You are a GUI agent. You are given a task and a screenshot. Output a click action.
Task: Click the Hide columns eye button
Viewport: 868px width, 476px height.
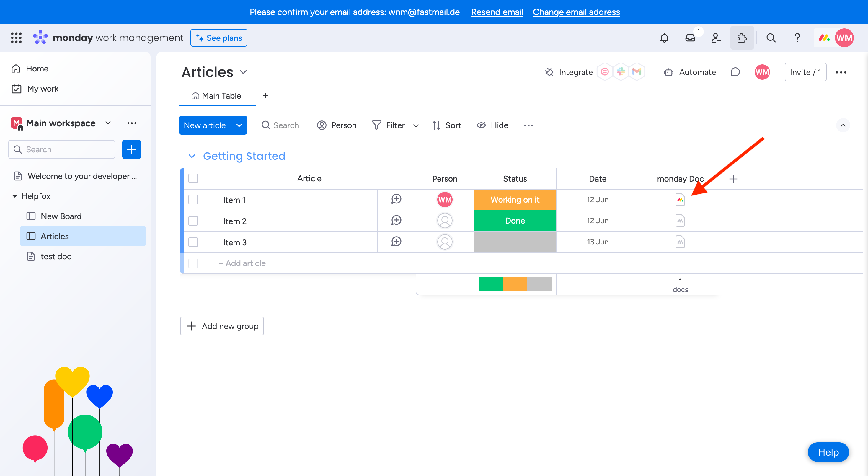[492, 125]
